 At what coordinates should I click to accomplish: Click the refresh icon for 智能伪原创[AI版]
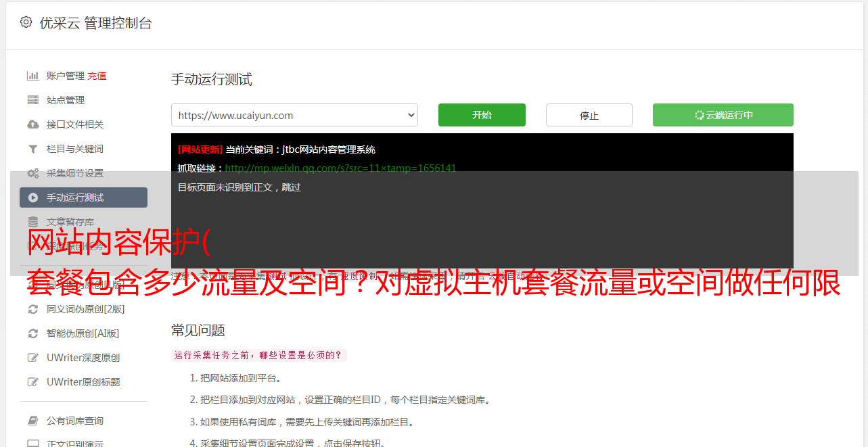[32, 333]
